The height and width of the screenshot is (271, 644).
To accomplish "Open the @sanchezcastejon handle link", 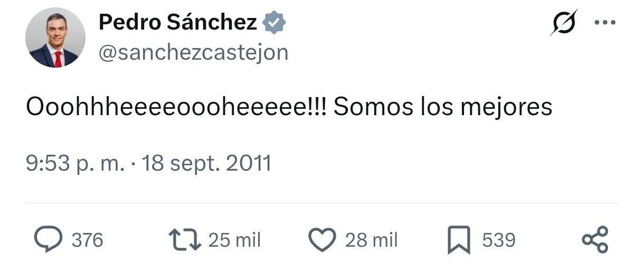I will 193,52.
